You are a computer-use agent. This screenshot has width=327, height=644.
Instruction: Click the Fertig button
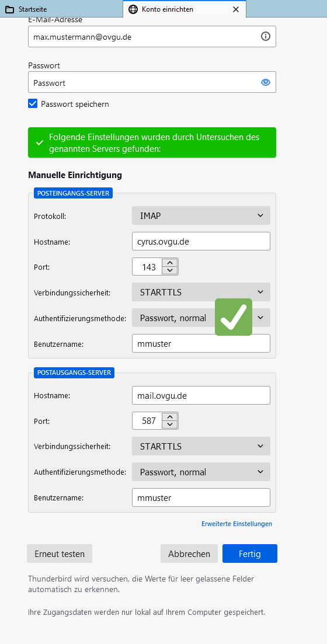coord(250,554)
